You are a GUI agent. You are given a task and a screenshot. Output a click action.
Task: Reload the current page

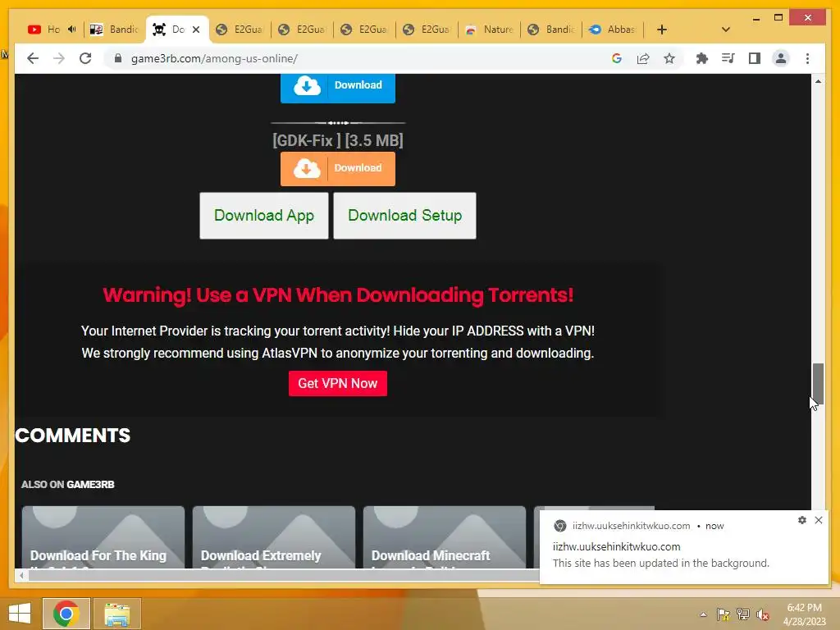coord(85,58)
